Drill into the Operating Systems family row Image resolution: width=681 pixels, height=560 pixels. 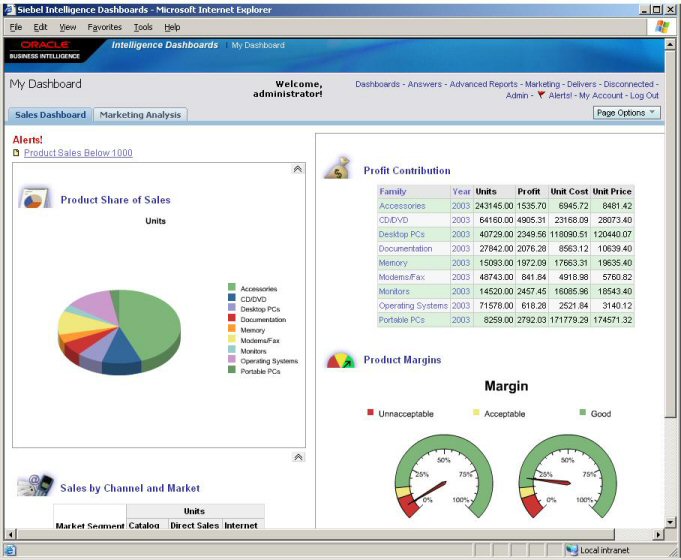click(x=413, y=305)
